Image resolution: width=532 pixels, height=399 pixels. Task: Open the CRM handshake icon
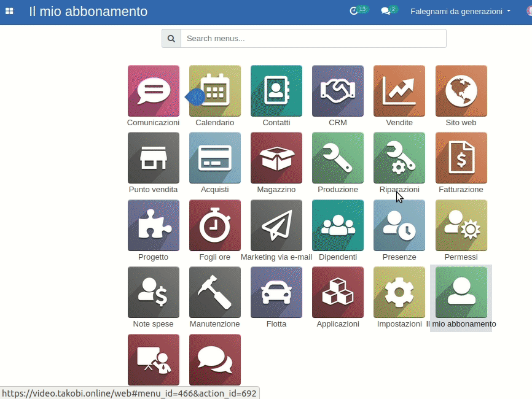coord(338,91)
